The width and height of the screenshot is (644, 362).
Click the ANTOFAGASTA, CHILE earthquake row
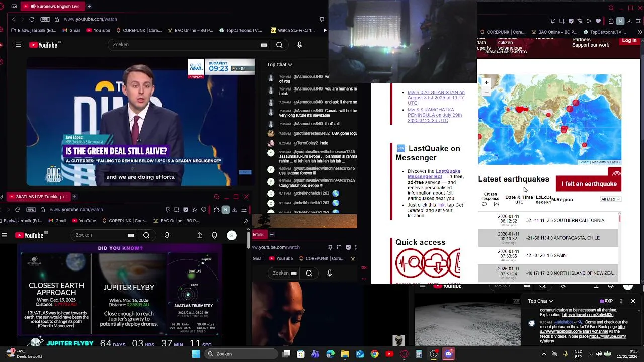pyautogui.click(x=547, y=238)
